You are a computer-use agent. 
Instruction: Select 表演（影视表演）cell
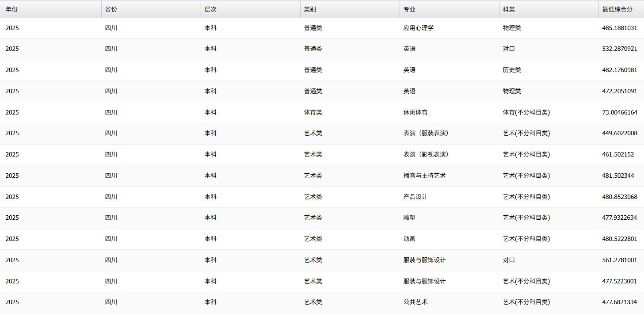click(x=426, y=154)
